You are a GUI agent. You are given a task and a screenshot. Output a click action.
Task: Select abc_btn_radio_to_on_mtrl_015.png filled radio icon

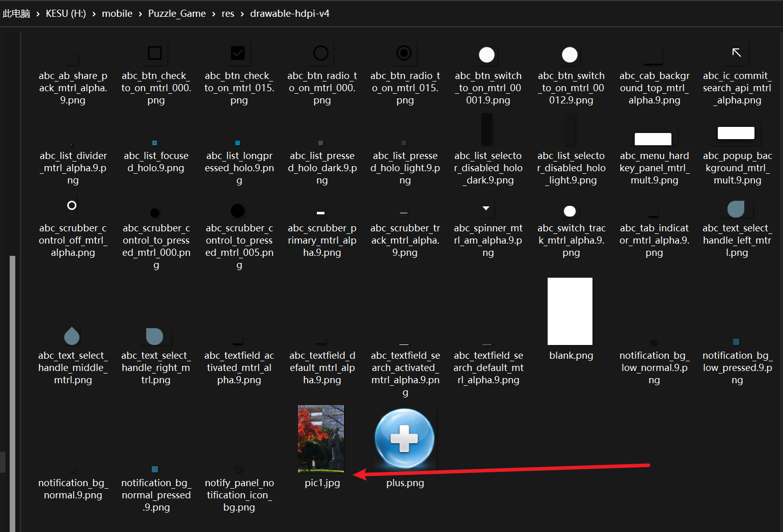tap(404, 54)
